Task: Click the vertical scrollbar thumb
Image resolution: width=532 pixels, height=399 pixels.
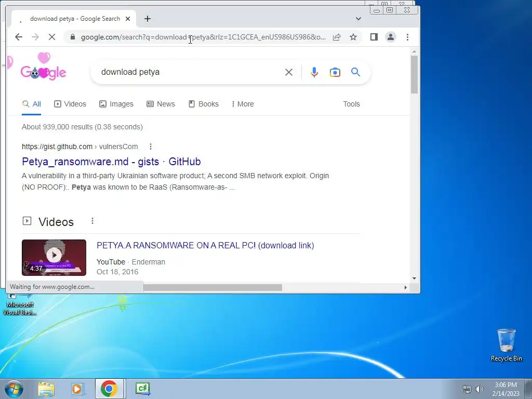Action: [414, 74]
